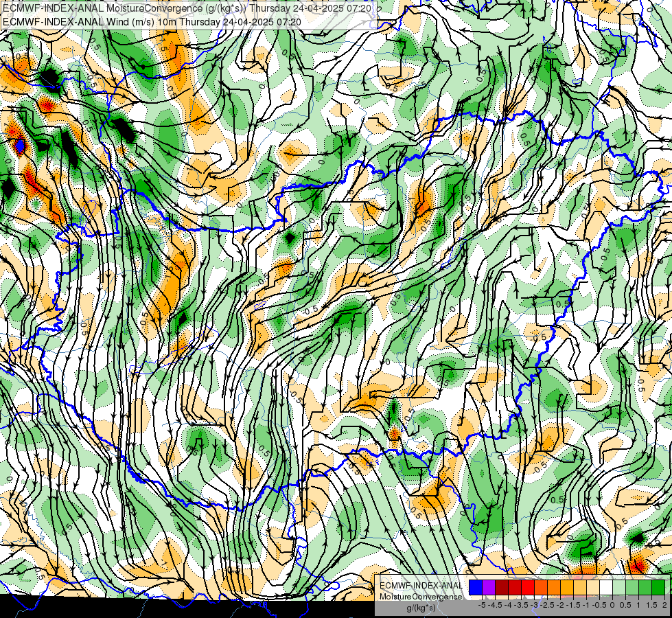Viewport: 672px width, 618px height.
Task: Choose the pale peach swatch between -1 and -0.5
Action: coord(593,588)
